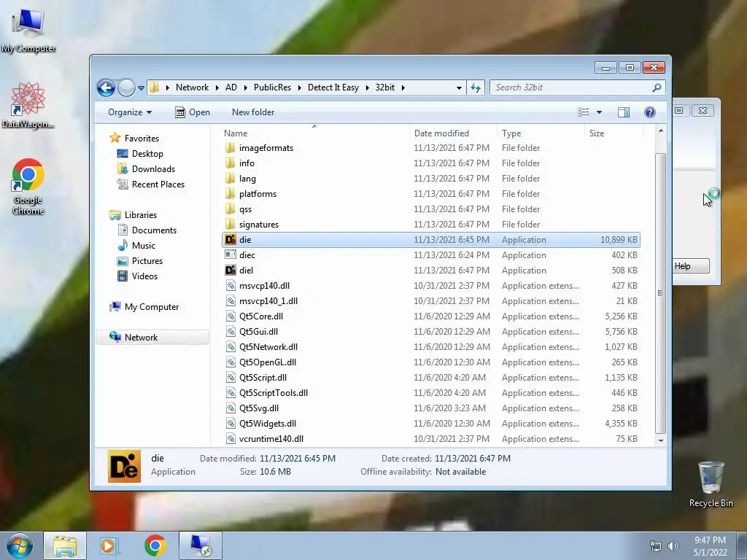This screenshot has width=747, height=560.
Task: Click New folder button
Action: click(x=253, y=112)
